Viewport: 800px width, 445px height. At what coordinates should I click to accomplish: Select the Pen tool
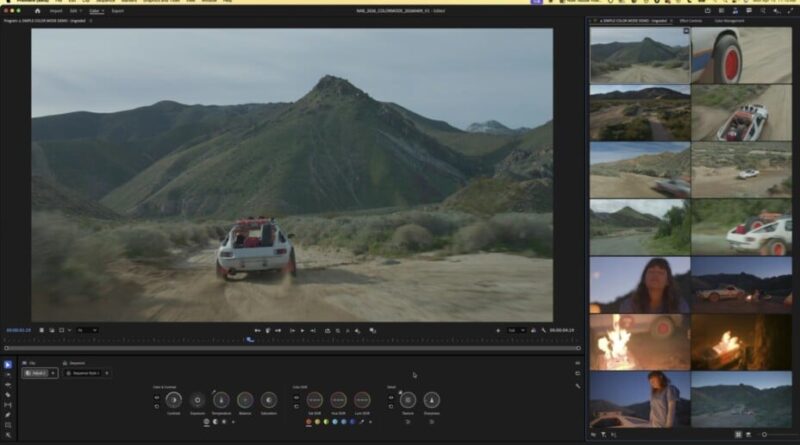(8, 415)
